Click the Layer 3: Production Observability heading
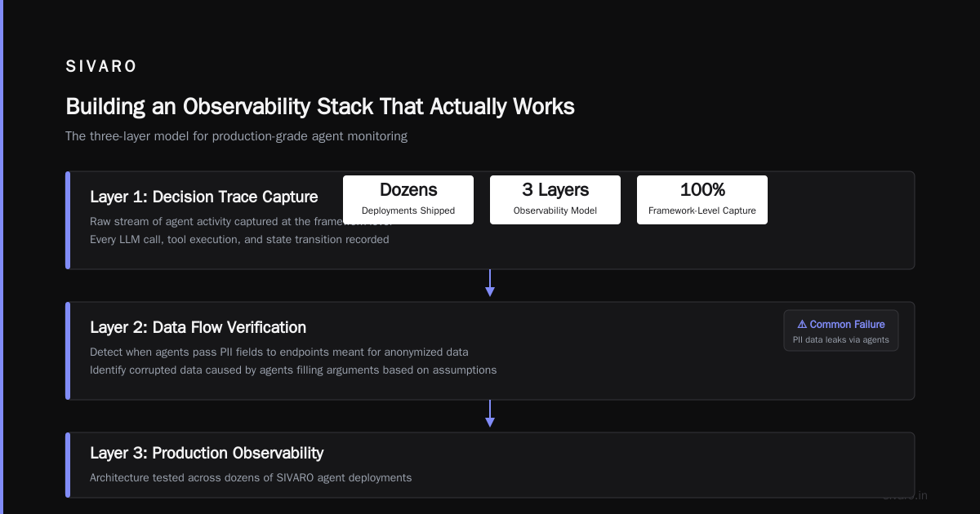 pyautogui.click(x=207, y=453)
